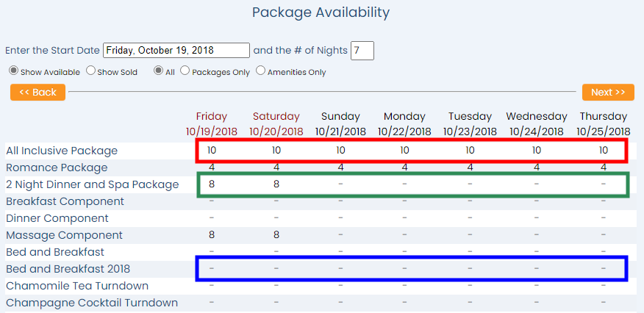Select the Show Sold radio button

(90, 71)
